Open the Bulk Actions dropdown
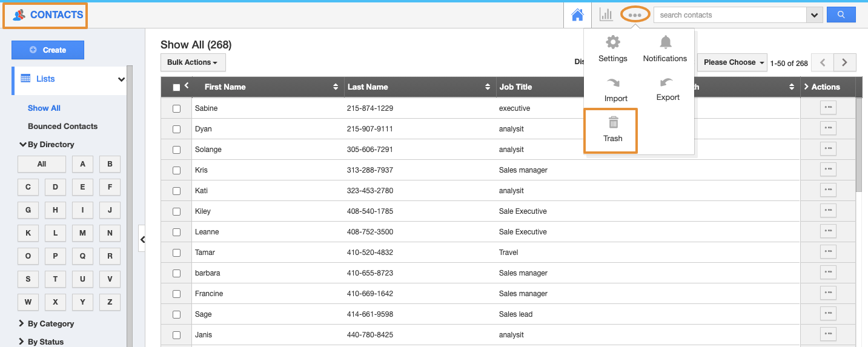The height and width of the screenshot is (347, 868). click(193, 62)
